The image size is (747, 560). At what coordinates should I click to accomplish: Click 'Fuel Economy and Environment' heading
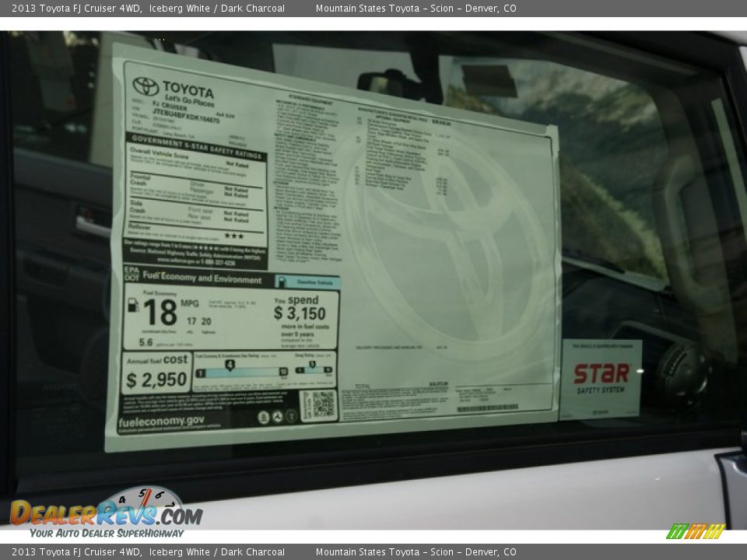[202, 278]
